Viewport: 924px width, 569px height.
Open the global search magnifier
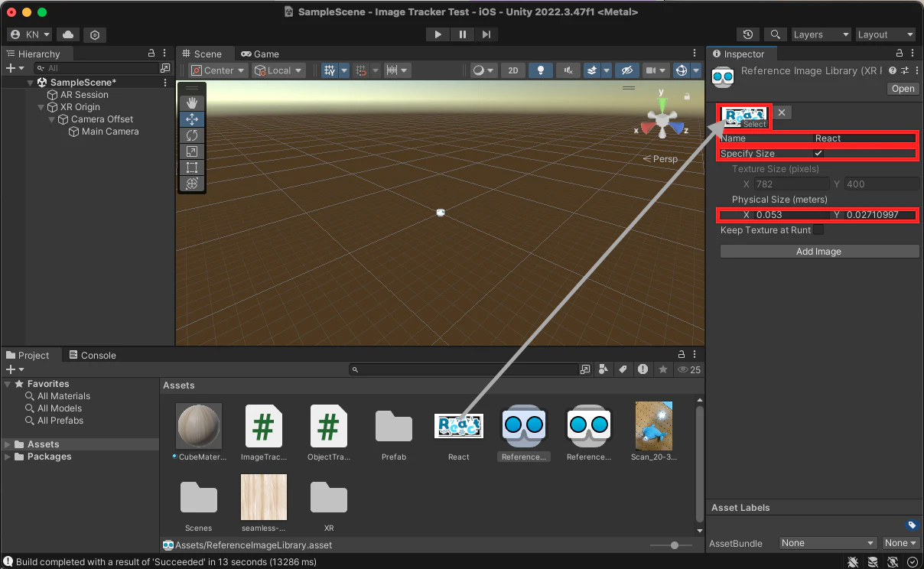(776, 34)
